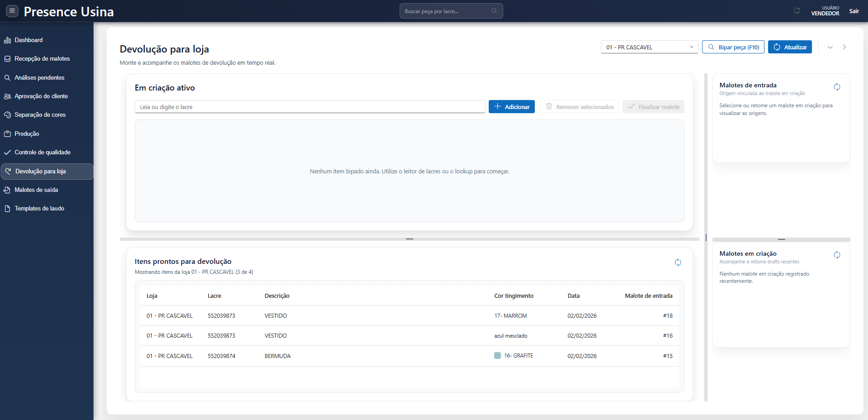
Task: Click the Adicionar button
Action: click(x=511, y=107)
